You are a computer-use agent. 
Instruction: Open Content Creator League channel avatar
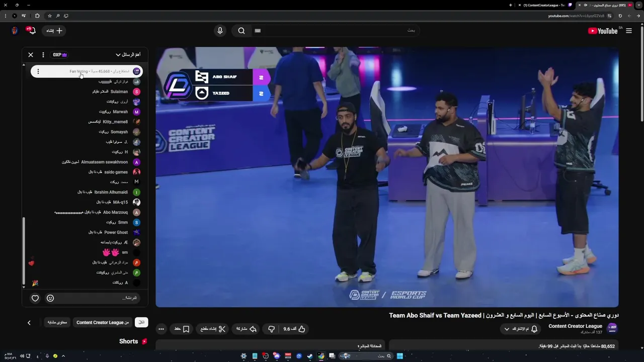(612, 329)
